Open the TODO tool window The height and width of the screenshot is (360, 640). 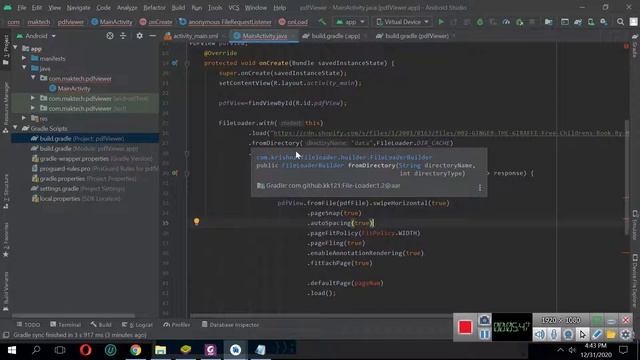point(28,325)
